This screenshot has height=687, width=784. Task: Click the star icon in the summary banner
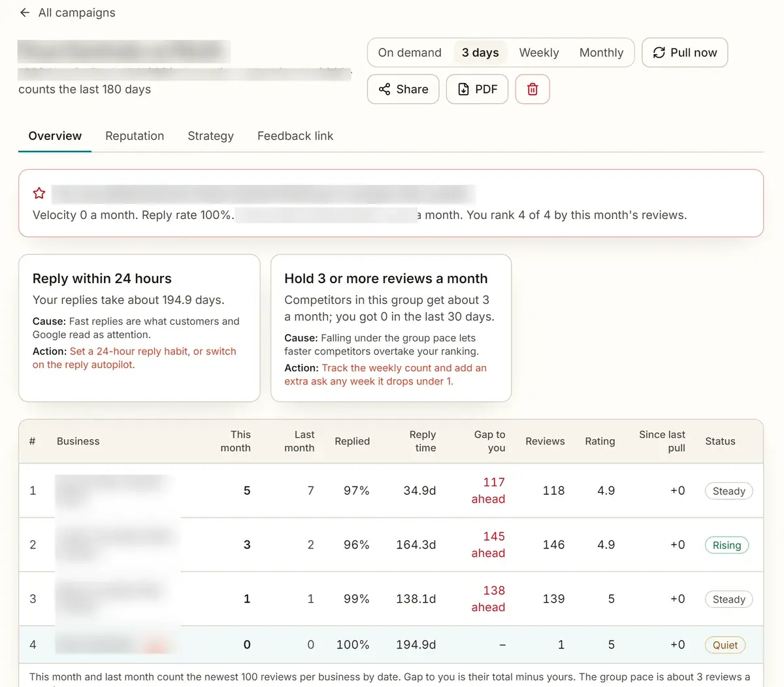39,193
